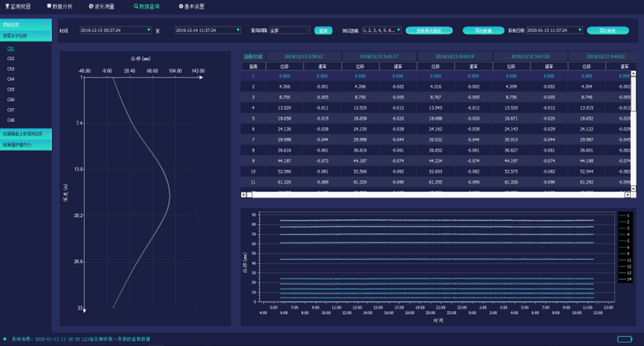This screenshot has height=346, width=644.
Task: Click the gear icon beside 基本设置
Action: (x=181, y=7)
